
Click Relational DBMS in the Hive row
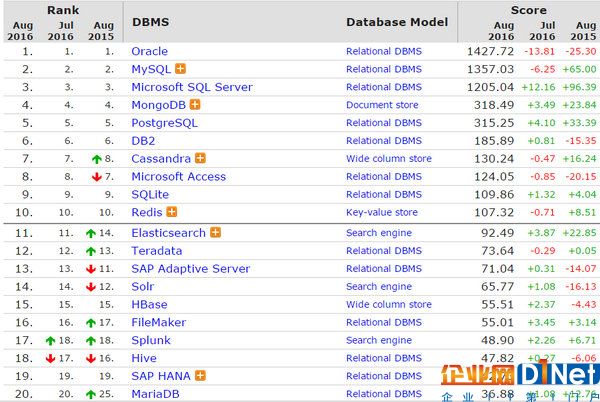384,358
